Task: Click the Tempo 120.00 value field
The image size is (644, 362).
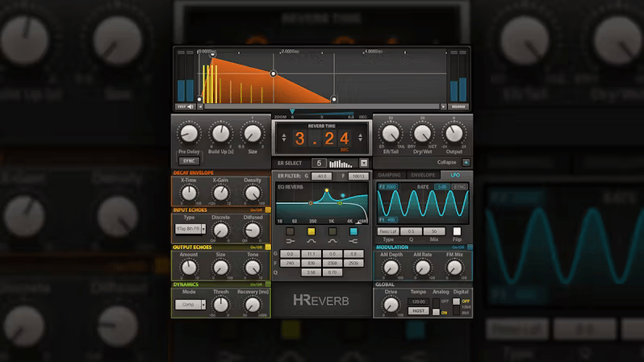Action: [x=418, y=302]
